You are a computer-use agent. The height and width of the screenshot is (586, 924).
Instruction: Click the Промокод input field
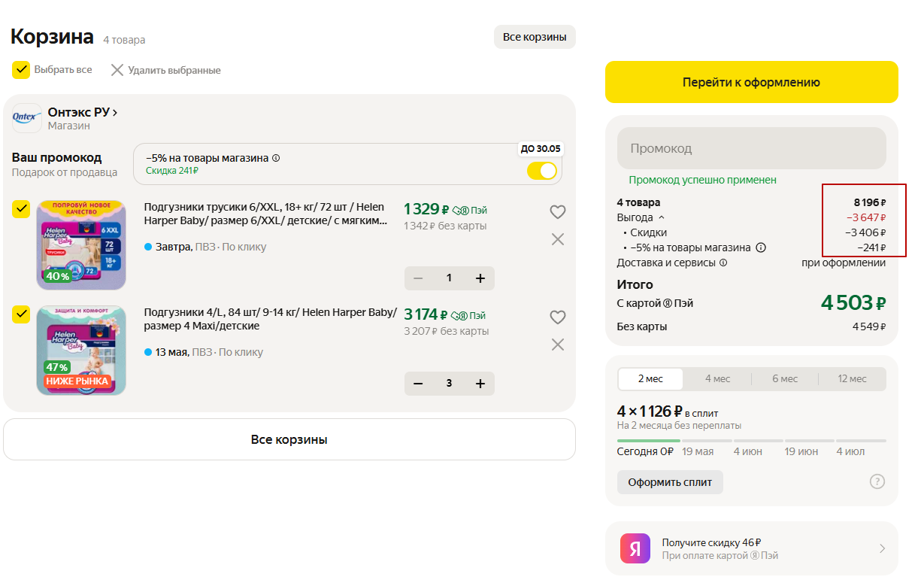coord(752,148)
